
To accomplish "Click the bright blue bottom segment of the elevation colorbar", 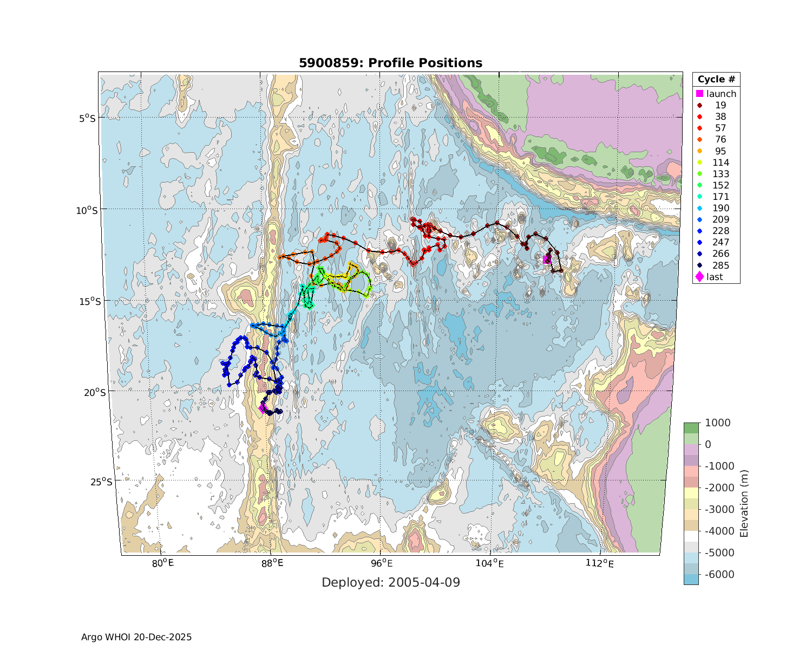I will coord(691,579).
